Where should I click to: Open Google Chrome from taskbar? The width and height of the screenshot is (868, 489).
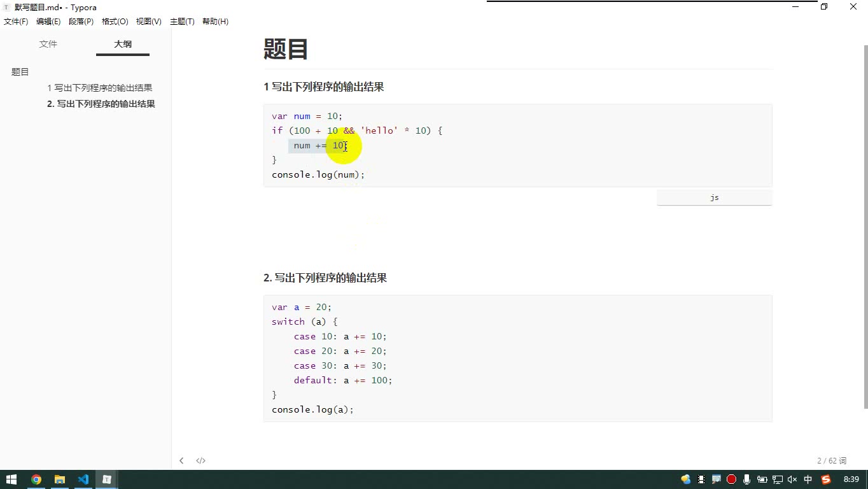pyautogui.click(x=36, y=479)
